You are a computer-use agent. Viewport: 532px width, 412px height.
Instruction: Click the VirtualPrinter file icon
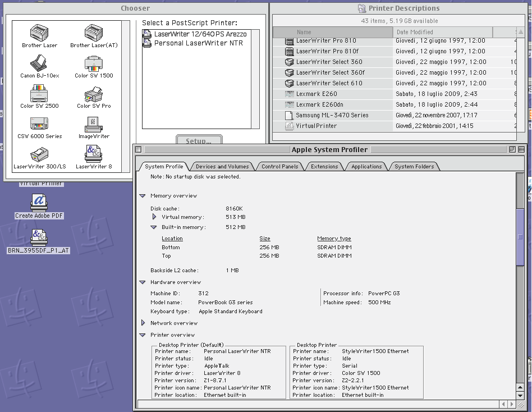pos(289,126)
